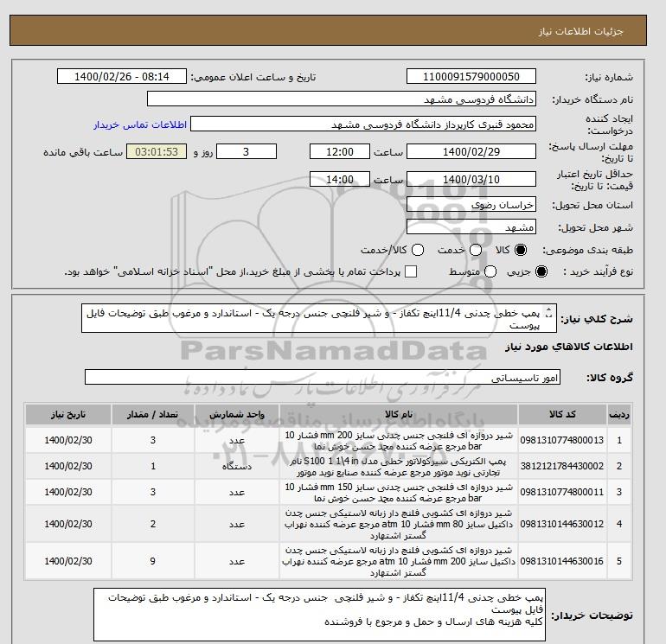666x644 pixels.
Task: Click the طبقه بندی موضوعی label
Action: click(588, 250)
